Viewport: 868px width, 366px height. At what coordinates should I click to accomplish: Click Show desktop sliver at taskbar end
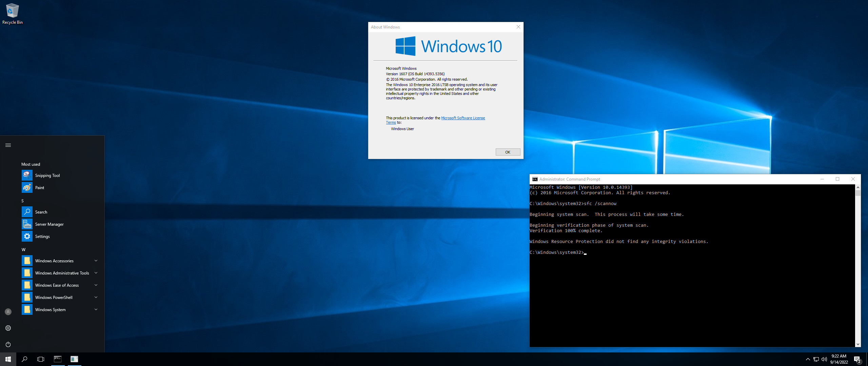pos(867,359)
